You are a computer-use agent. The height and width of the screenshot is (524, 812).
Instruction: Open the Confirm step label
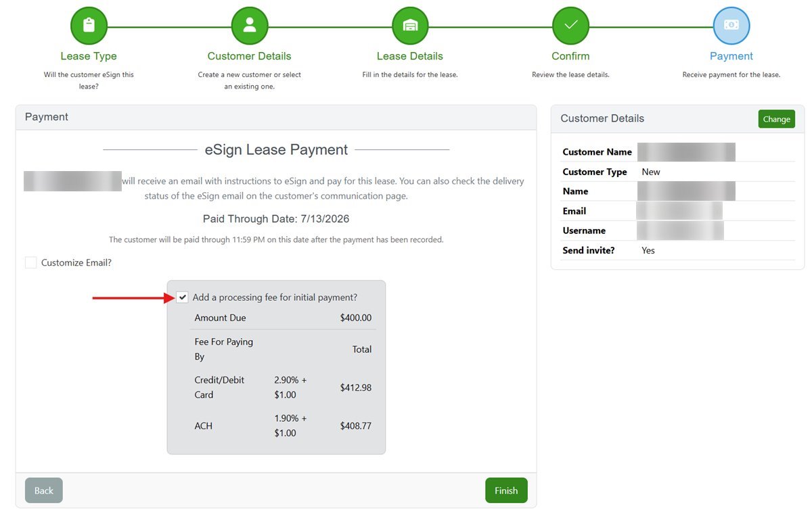(570, 56)
